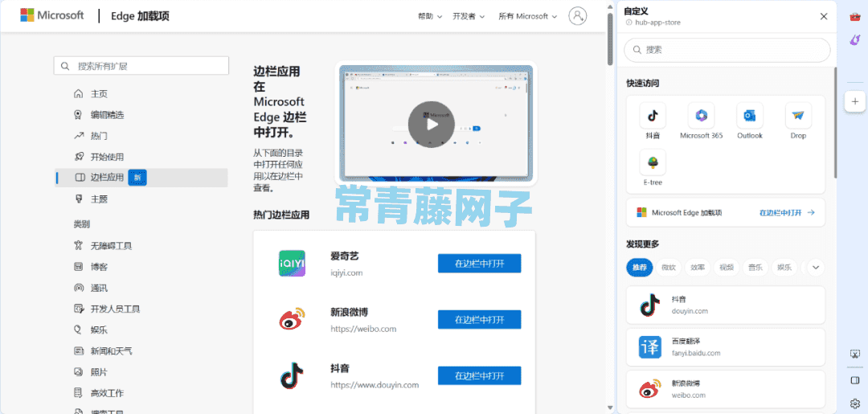This screenshot has height=414, width=868.
Task: Play the sidebar apps demo video
Action: 432,125
